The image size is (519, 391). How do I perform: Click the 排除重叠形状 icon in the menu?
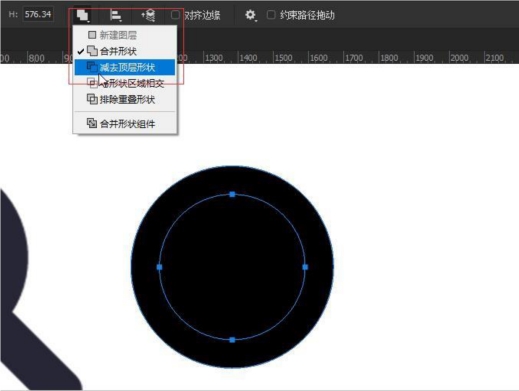92,99
